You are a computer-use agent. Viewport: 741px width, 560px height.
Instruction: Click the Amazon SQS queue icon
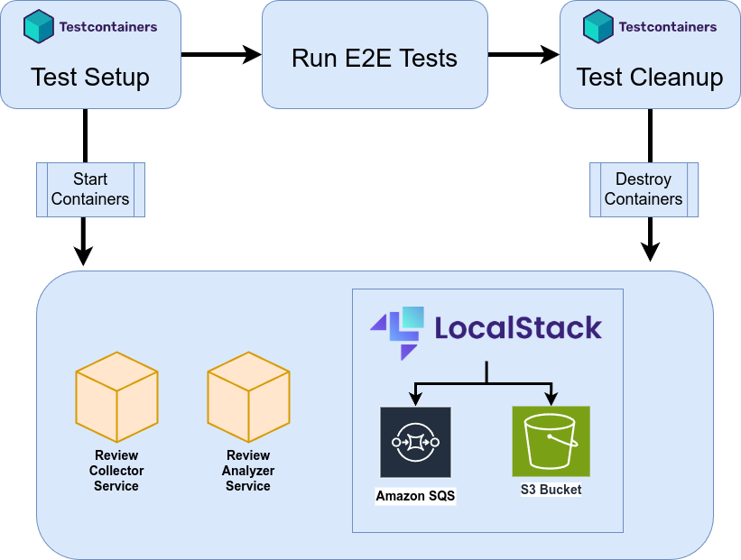point(415,442)
